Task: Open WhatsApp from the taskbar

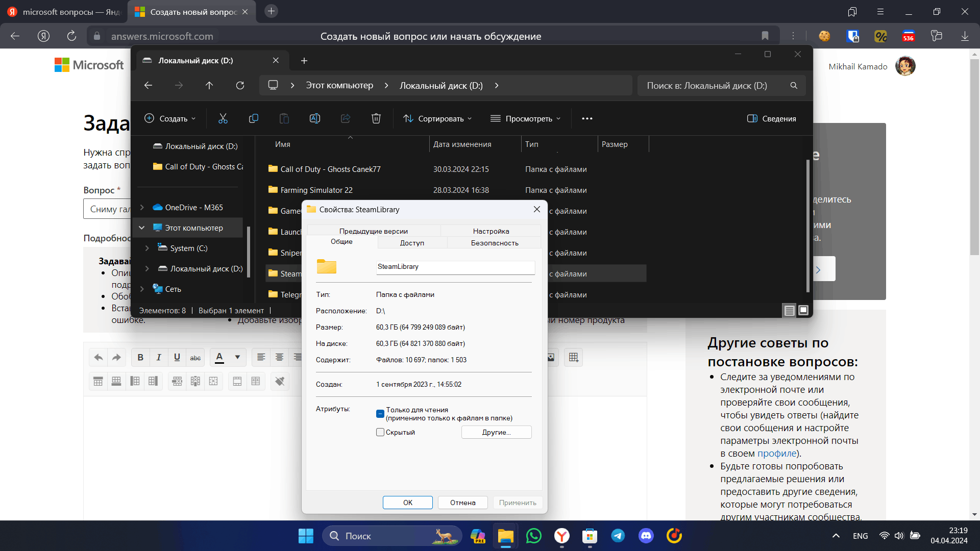Action: [x=534, y=536]
